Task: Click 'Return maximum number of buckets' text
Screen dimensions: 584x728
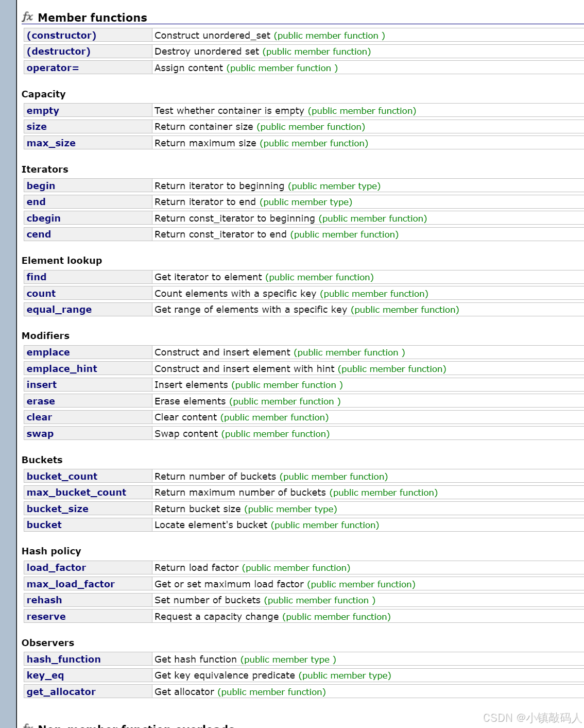Action: click(240, 493)
